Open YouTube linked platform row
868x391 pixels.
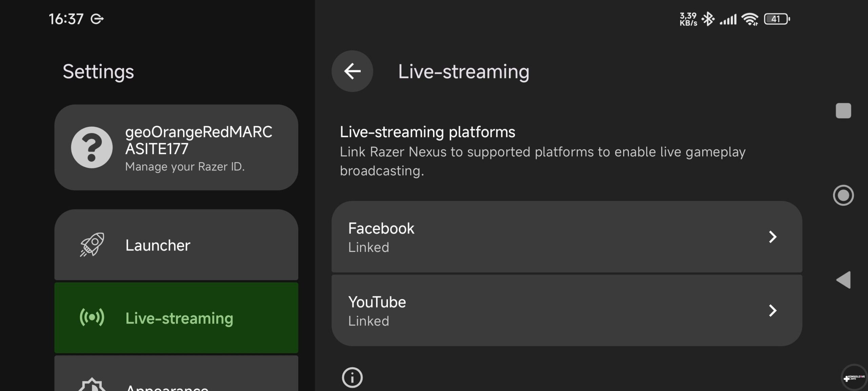(x=566, y=310)
